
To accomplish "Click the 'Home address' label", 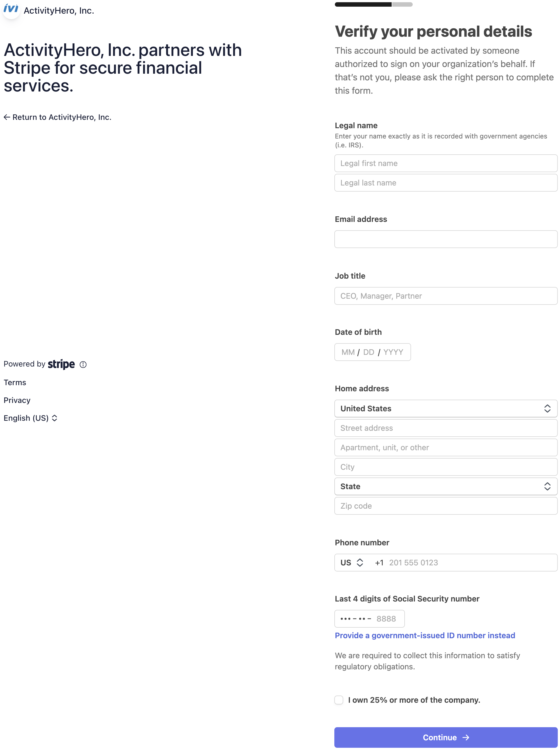I will [x=362, y=388].
